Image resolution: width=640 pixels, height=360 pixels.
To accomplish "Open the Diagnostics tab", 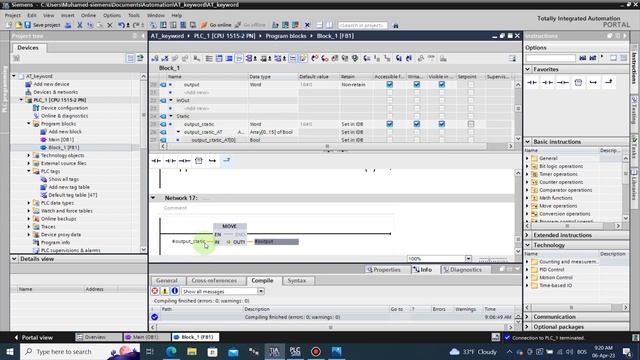I will coord(462,270).
